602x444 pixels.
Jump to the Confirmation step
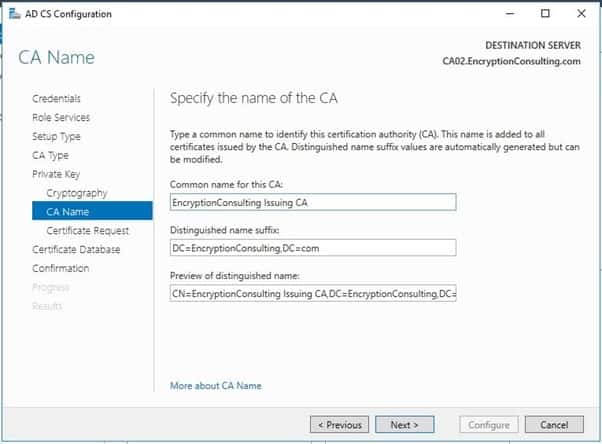(60, 268)
